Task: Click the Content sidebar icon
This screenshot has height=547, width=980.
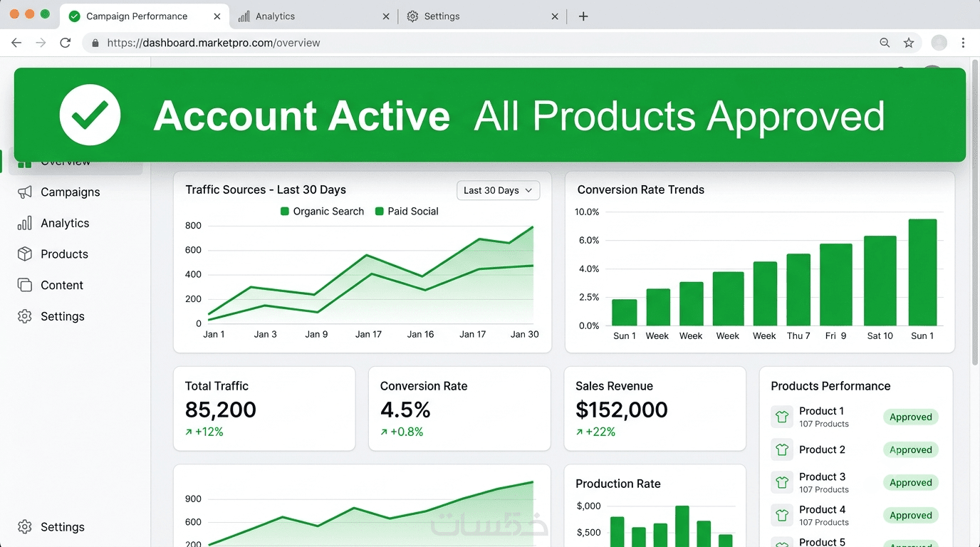Action: coord(25,285)
